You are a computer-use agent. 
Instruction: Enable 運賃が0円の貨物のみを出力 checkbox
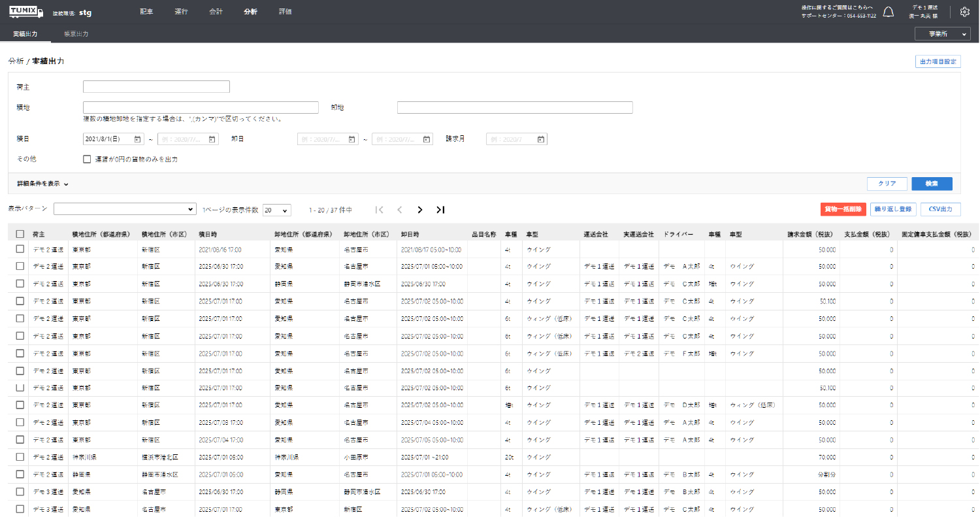pos(87,159)
